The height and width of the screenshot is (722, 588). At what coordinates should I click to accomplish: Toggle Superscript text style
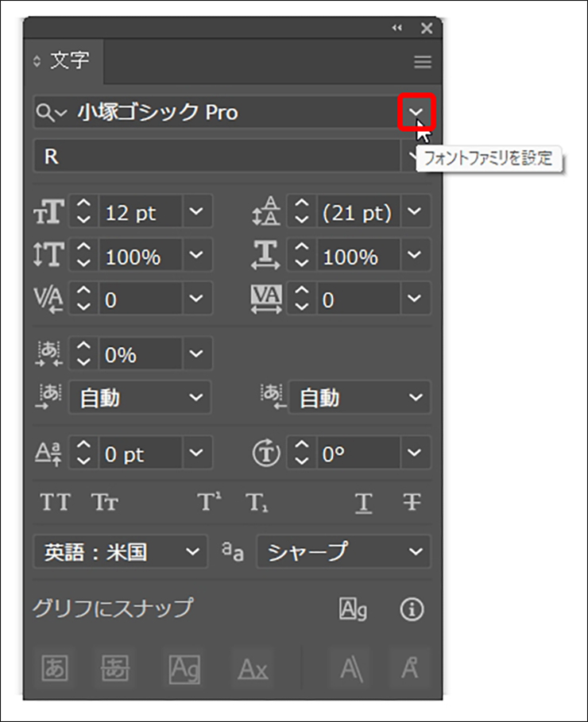click(x=209, y=502)
